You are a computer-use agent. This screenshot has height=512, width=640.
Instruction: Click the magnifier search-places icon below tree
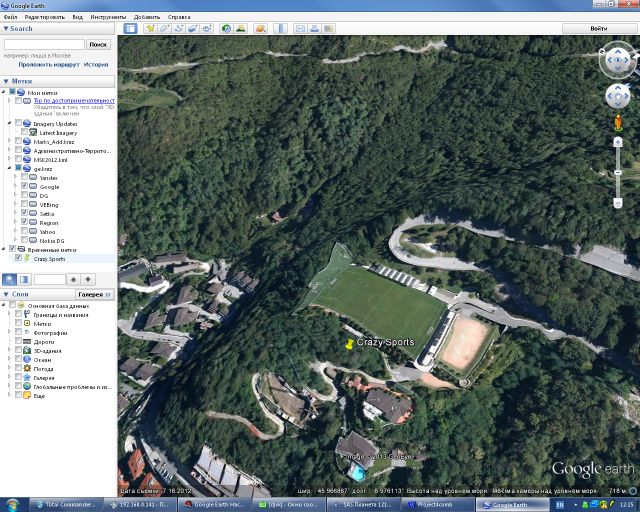click(9, 279)
